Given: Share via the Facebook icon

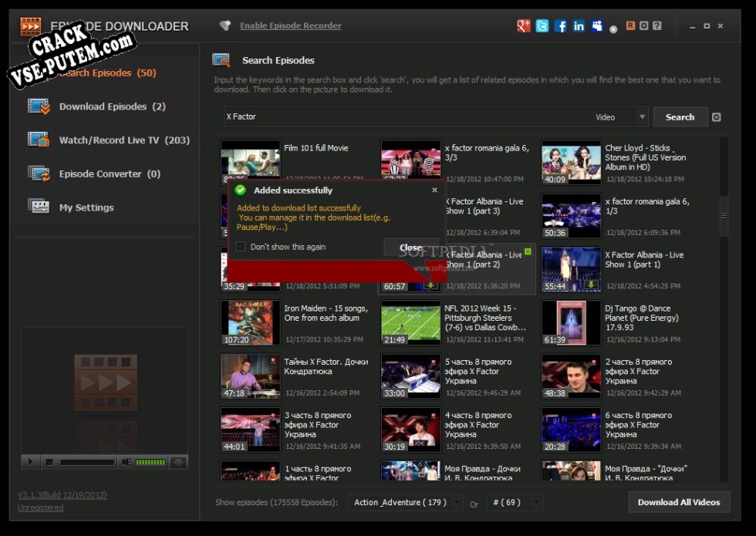Looking at the screenshot, I should (560, 25).
